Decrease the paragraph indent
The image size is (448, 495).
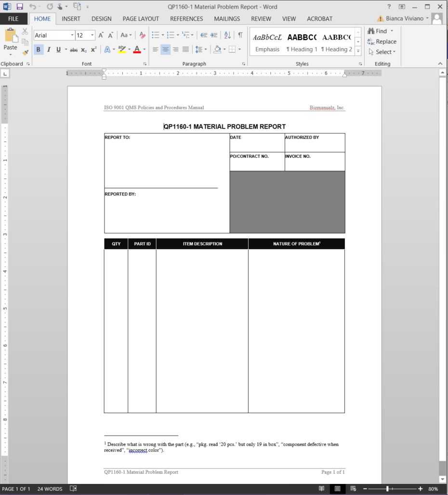pos(204,35)
